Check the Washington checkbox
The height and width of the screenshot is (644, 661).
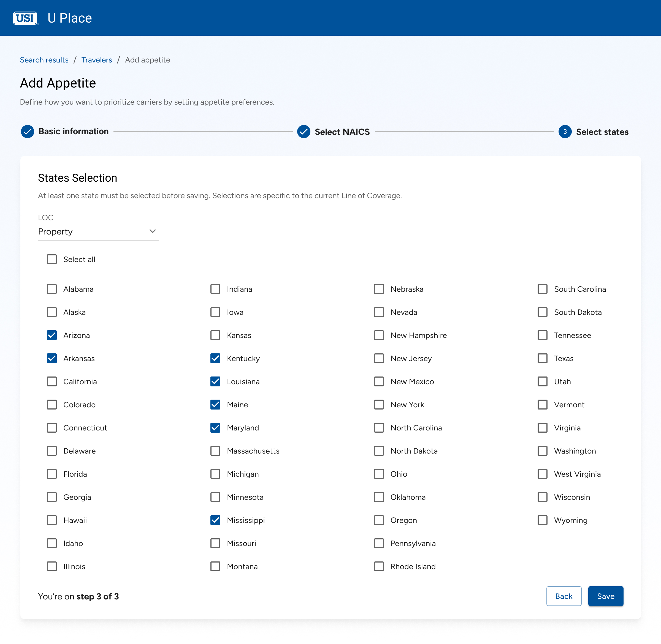click(x=543, y=451)
